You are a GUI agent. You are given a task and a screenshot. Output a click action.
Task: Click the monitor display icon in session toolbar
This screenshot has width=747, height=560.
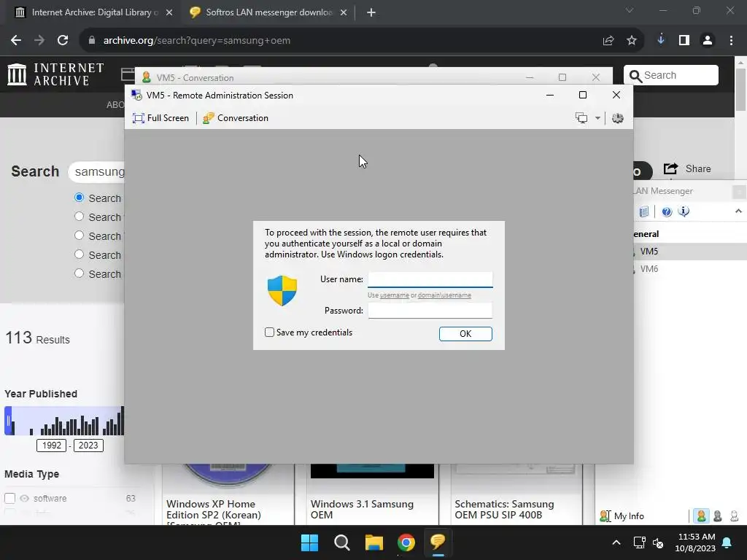pos(581,118)
